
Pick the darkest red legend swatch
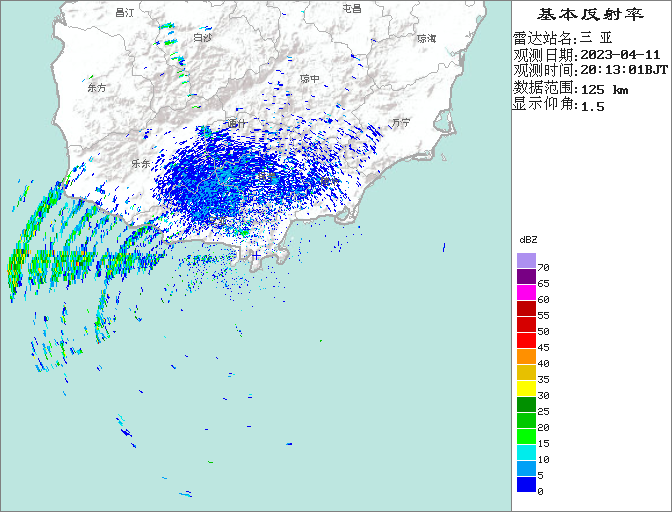coord(526,308)
